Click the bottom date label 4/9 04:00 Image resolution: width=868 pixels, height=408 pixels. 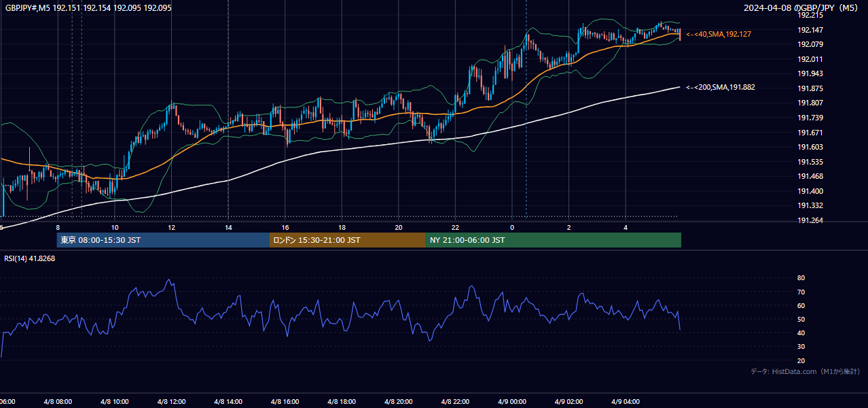tap(626, 401)
